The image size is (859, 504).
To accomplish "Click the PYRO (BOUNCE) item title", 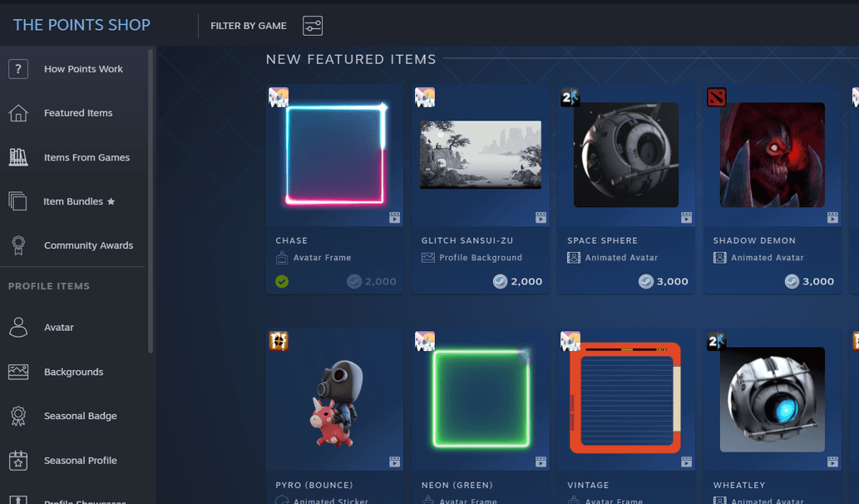I will click(313, 485).
